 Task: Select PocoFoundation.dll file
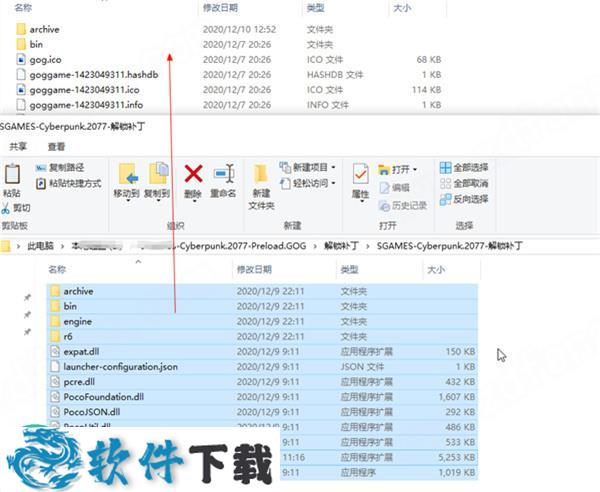click(x=262, y=397)
